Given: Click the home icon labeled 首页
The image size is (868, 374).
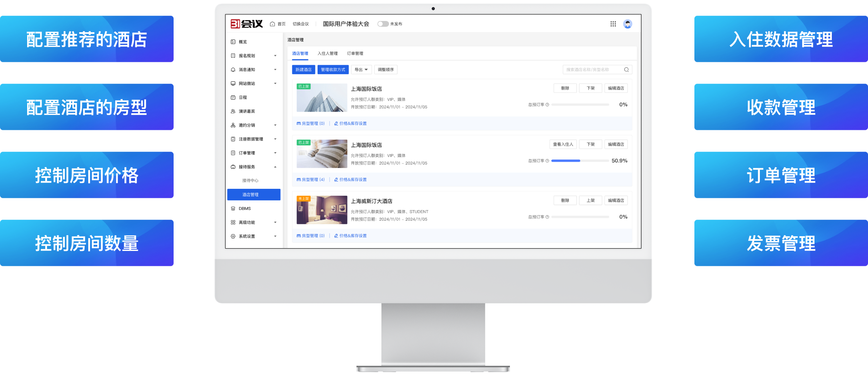Looking at the screenshot, I should coord(273,24).
